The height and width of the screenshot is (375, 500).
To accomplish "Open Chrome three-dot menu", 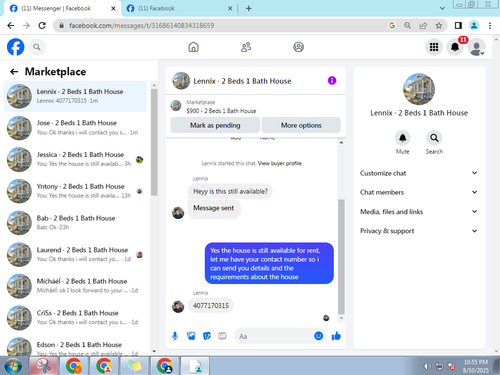I will click(x=490, y=25).
